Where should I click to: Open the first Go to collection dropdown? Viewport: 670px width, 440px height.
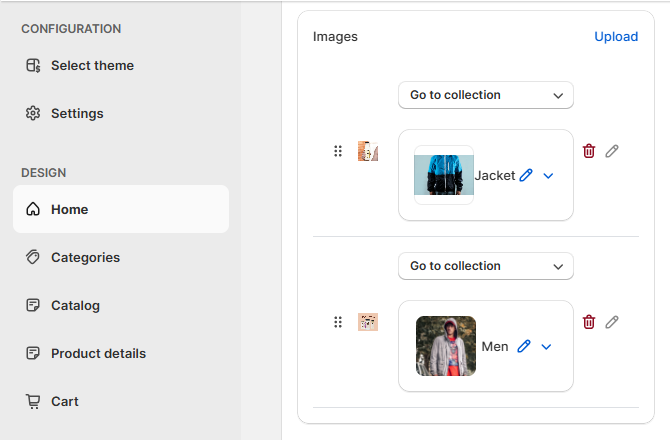pos(486,95)
